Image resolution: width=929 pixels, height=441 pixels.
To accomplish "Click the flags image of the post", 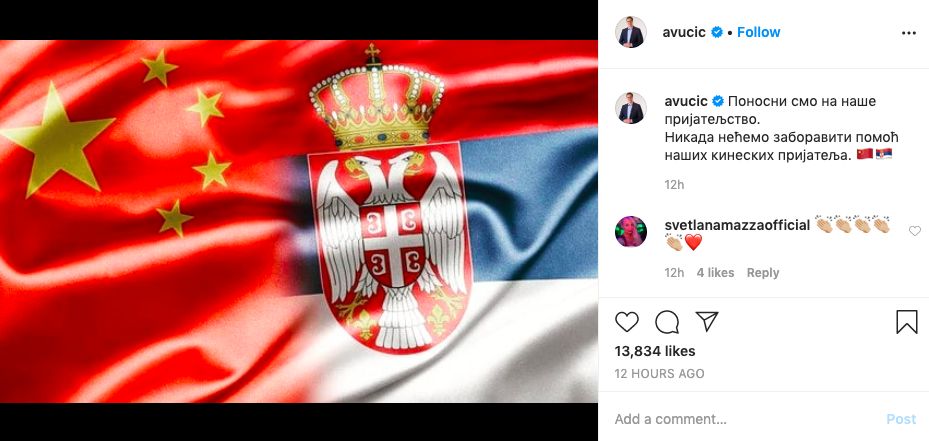I will (299, 221).
